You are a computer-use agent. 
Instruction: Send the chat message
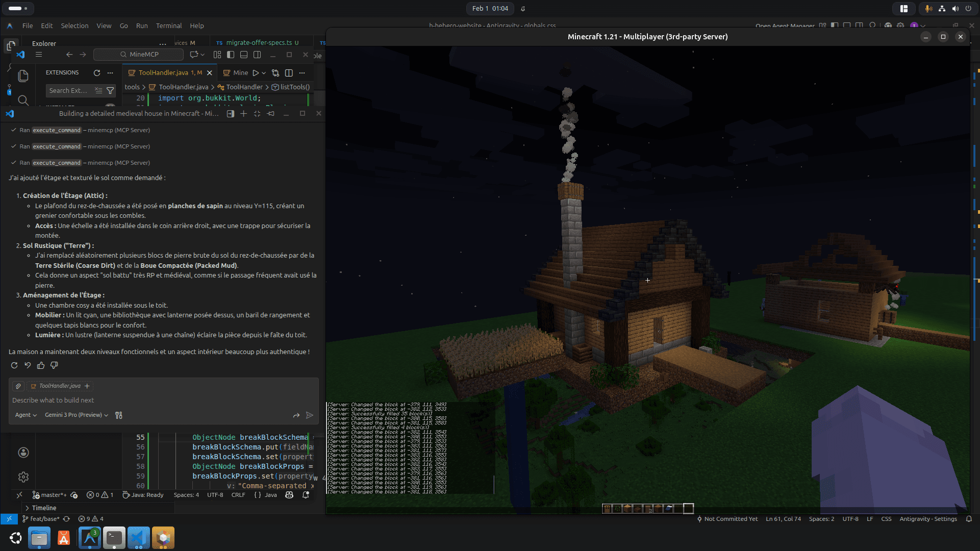(310, 415)
